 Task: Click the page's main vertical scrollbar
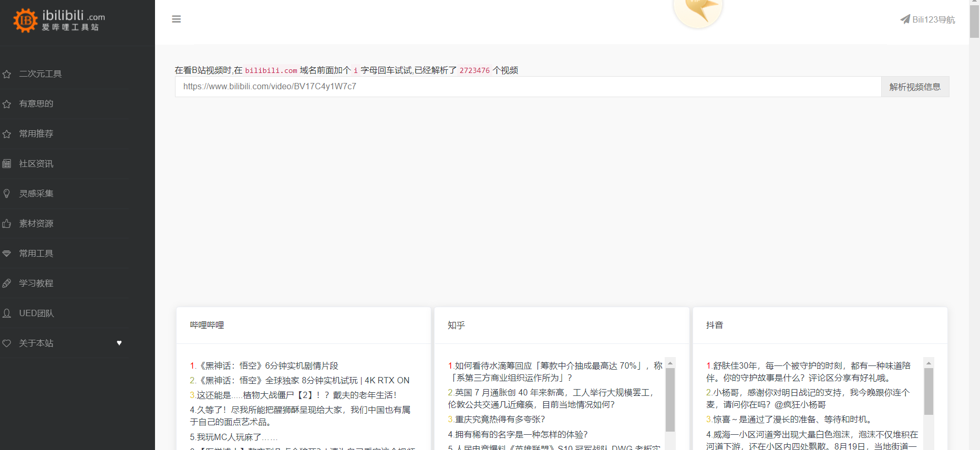[x=974, y=21]
